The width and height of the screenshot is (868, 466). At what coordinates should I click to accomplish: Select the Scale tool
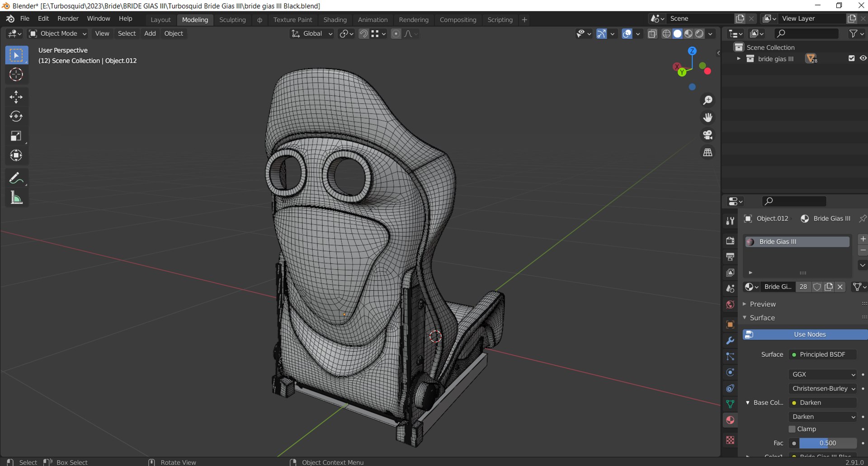pyautogui.click(x=16, y=136)
